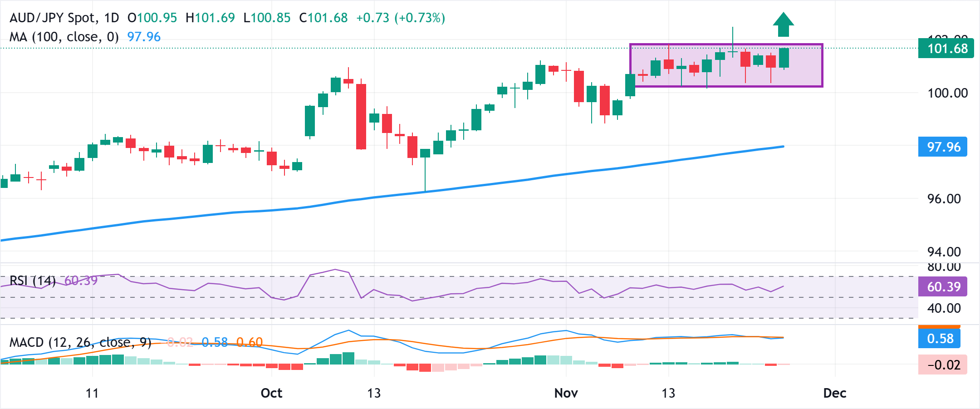Viewport: 980px width, 409px height.
Task: Click the Nov label on the time axis
Action: [x=566, y=393]
